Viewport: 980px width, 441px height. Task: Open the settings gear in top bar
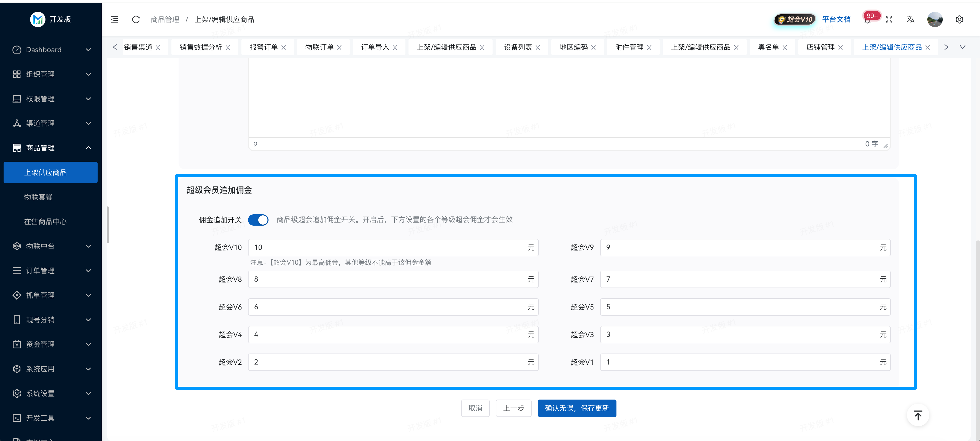959,19
